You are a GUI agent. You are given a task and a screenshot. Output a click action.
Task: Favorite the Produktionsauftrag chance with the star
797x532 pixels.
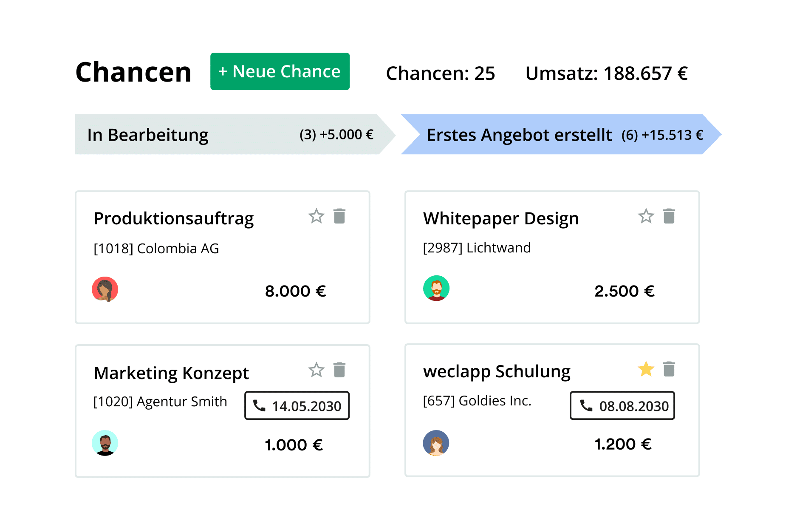[x=316, y=216]
